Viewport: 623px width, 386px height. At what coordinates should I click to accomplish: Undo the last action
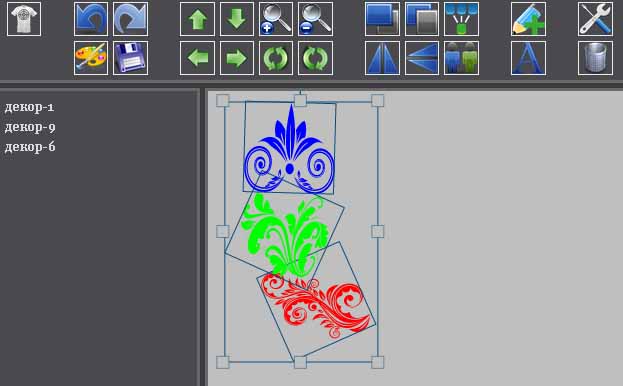[91, 19]
